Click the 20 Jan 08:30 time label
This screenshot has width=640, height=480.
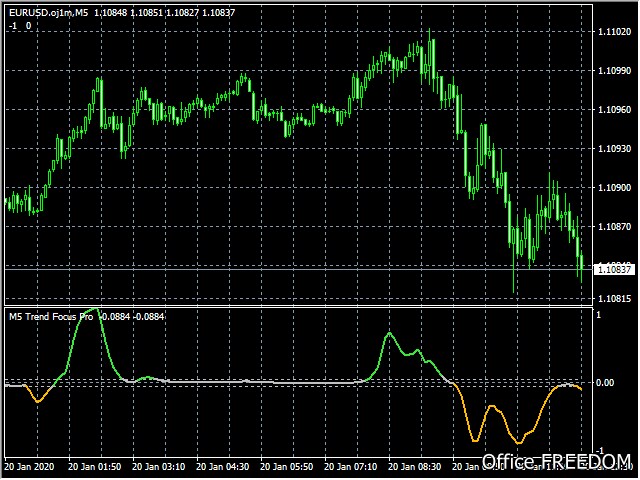[415, 467]
